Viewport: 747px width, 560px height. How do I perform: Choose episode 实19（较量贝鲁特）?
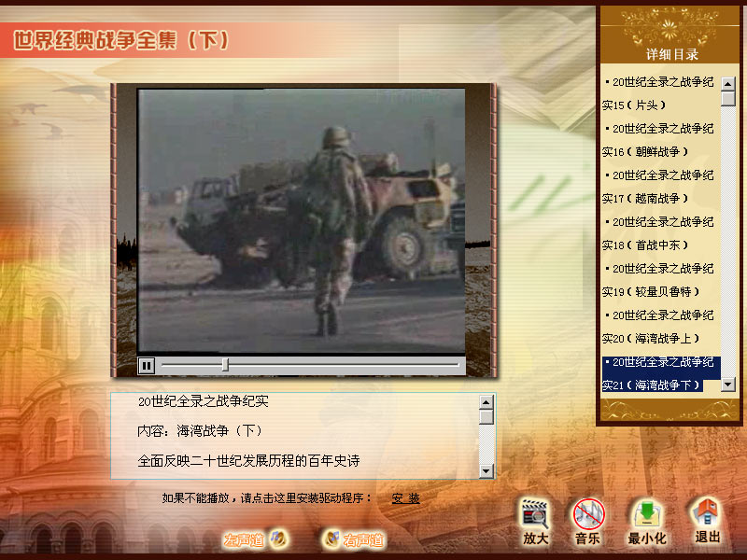coord(659,280)
